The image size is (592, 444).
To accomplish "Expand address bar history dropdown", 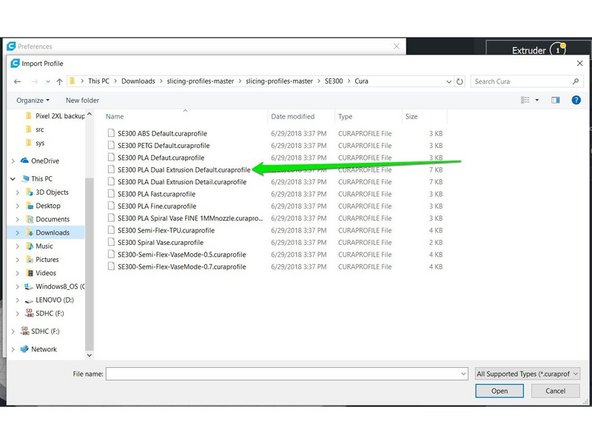I will pyautogui.click(x=449, y=82).
